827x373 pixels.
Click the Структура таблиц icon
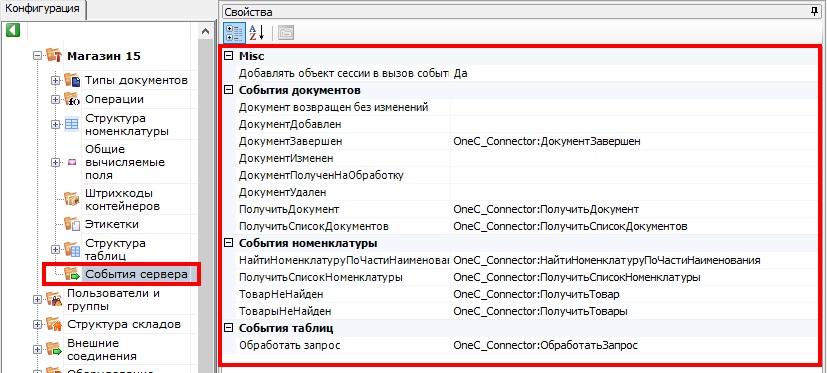point(72,250)
